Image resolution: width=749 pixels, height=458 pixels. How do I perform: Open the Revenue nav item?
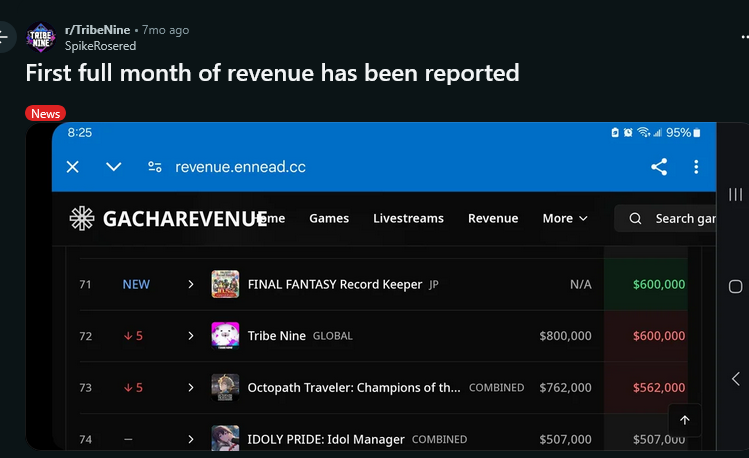493,218
